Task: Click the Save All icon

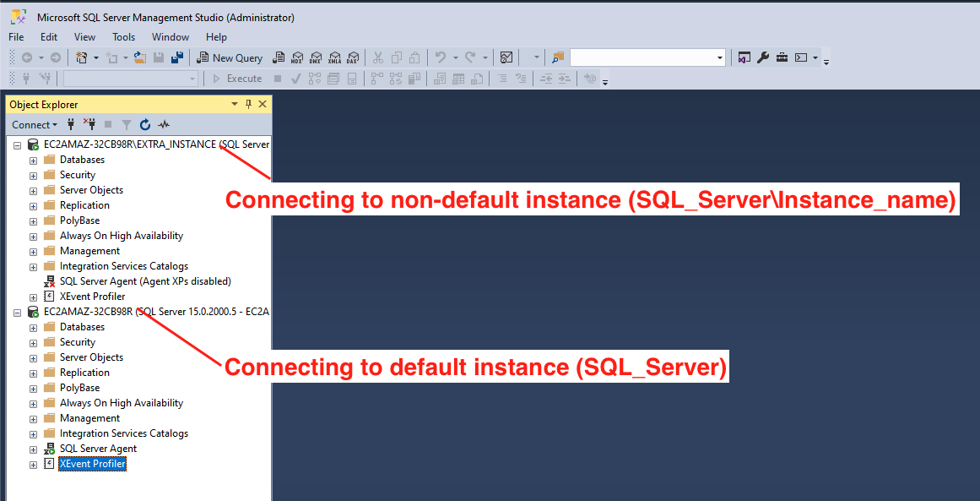Action: pos(177,57)
